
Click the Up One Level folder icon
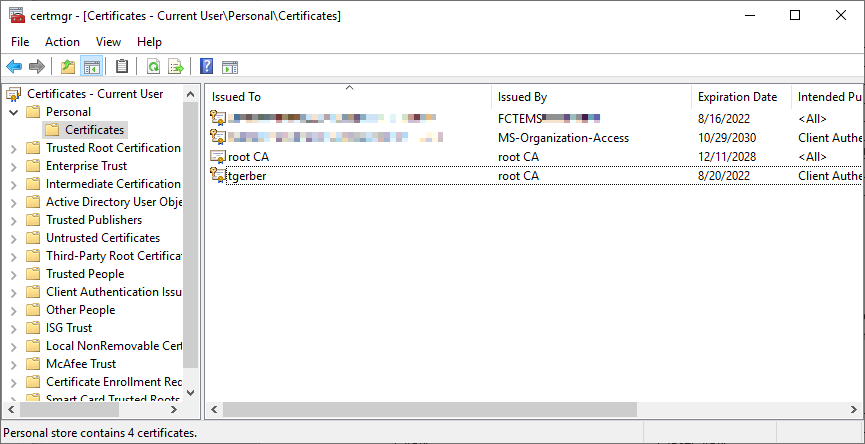click(x=68, y=67)
